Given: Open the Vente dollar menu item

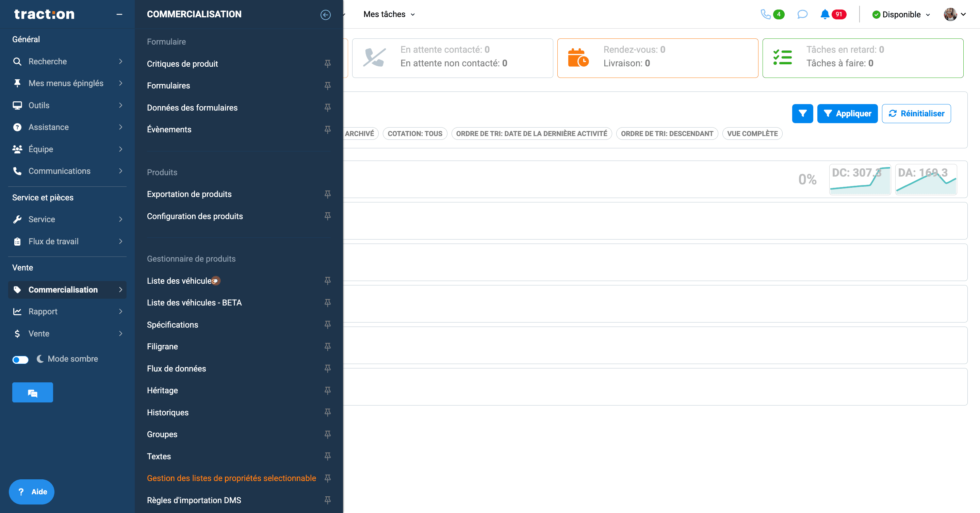Looking at the screenshot, I should point(67,333).
